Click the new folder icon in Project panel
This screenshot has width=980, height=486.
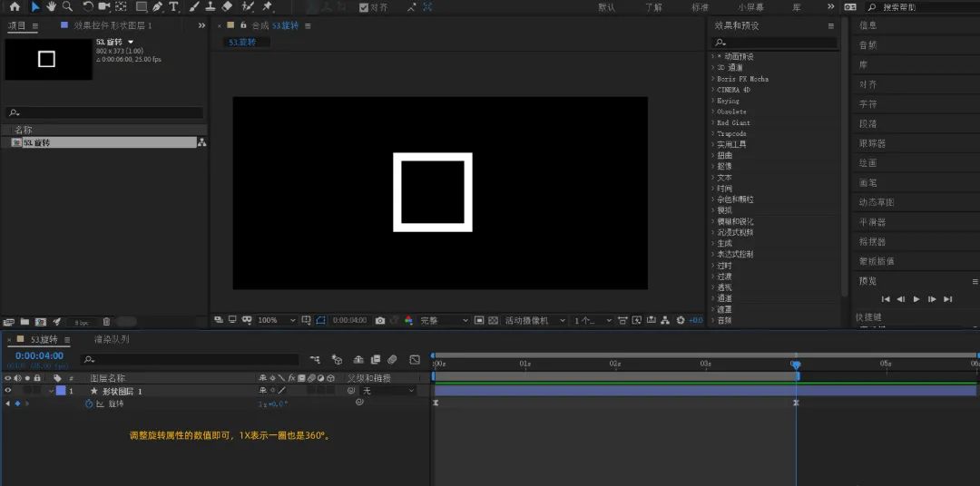(25, 322)
